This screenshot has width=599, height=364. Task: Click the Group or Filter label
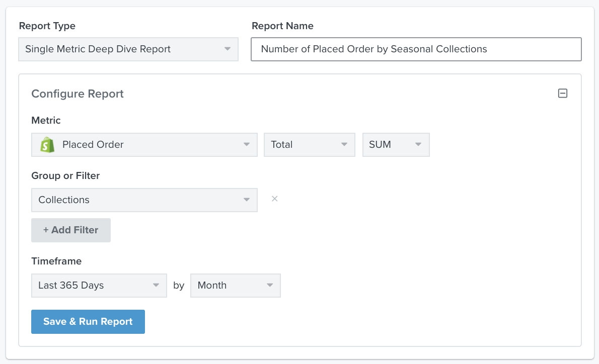[x=65, y=175]
